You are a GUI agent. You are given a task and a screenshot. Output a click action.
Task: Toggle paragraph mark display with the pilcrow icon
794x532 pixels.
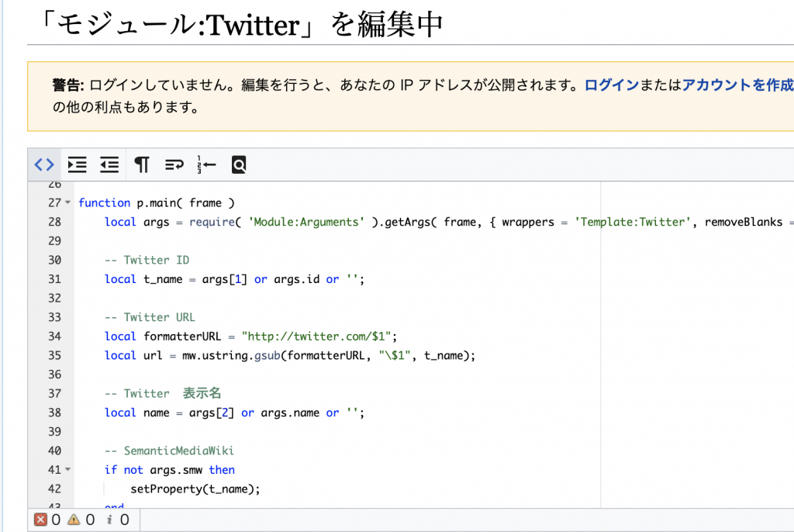coord(141,164)
